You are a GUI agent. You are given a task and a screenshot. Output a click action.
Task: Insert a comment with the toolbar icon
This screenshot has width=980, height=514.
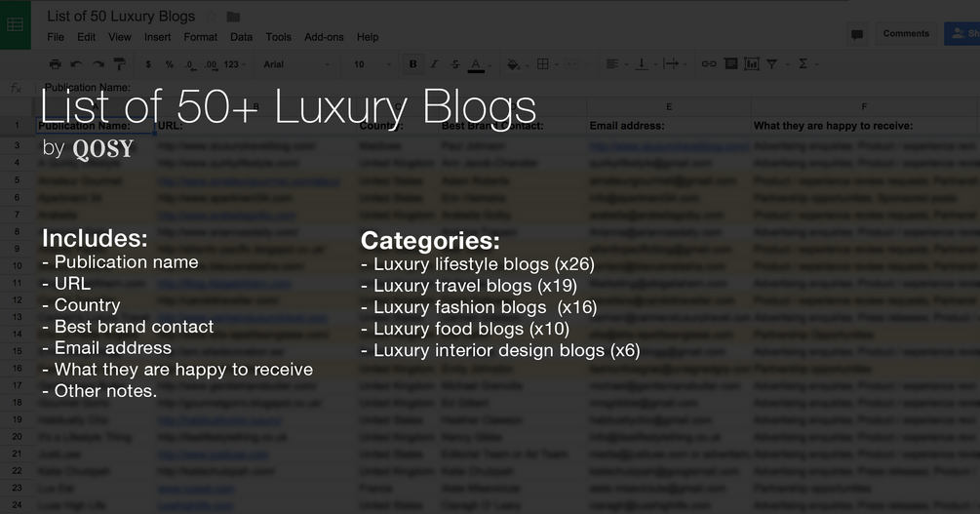(730, 63)
